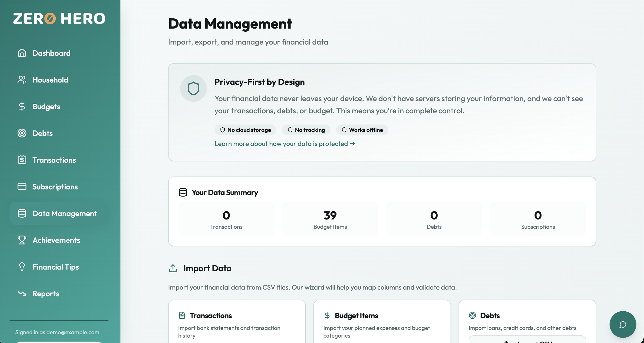Click the Debts target icon in sidebar
This screenshot has width=644, height=343.
point(22,133)
